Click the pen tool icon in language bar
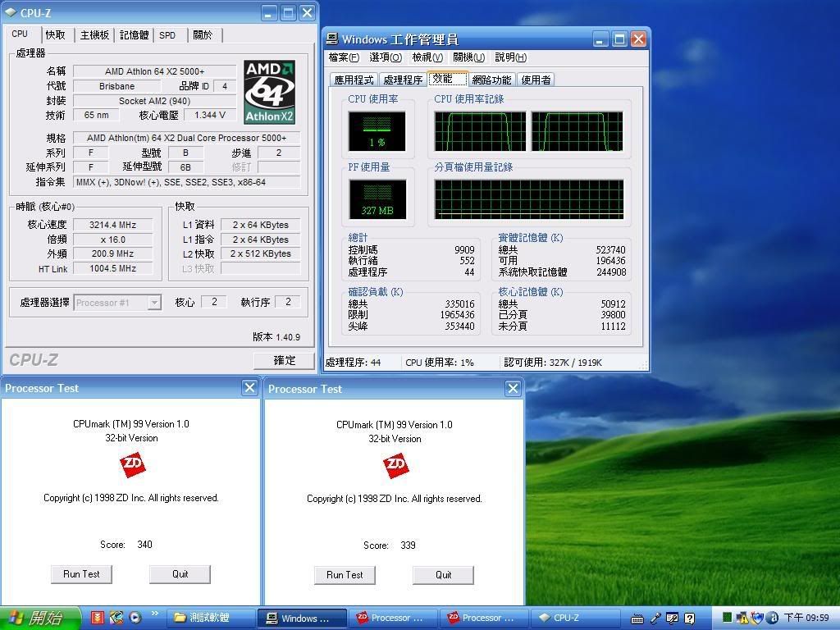 tap(655, 619)
